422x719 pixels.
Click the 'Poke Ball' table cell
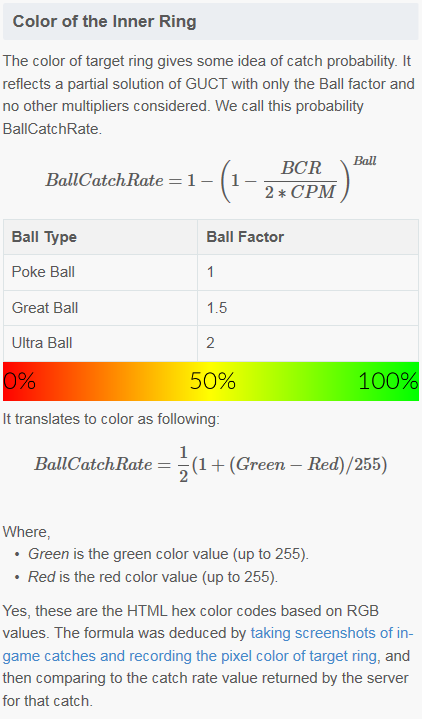coord(100,272)
